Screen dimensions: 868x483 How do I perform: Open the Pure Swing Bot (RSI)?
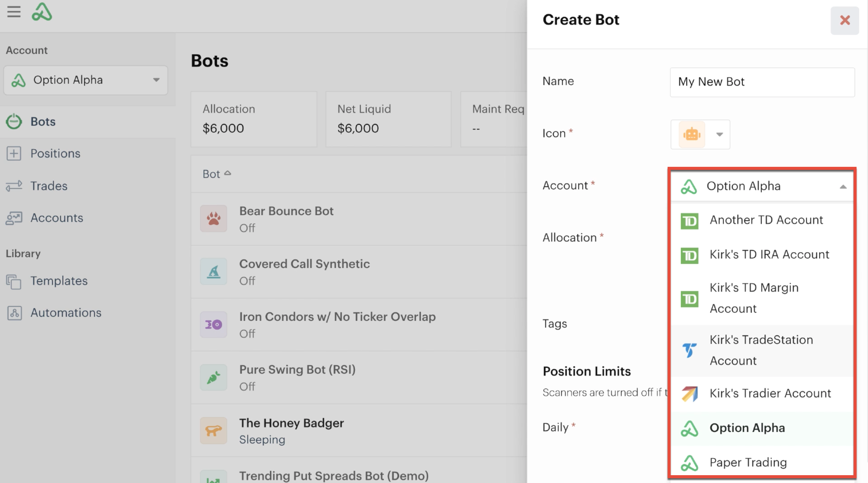coord(359,377)
